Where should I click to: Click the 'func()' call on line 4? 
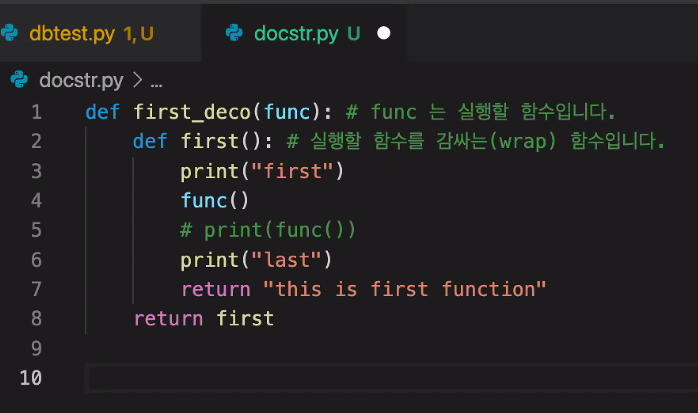pyautogui.click(x=215, y=200)
